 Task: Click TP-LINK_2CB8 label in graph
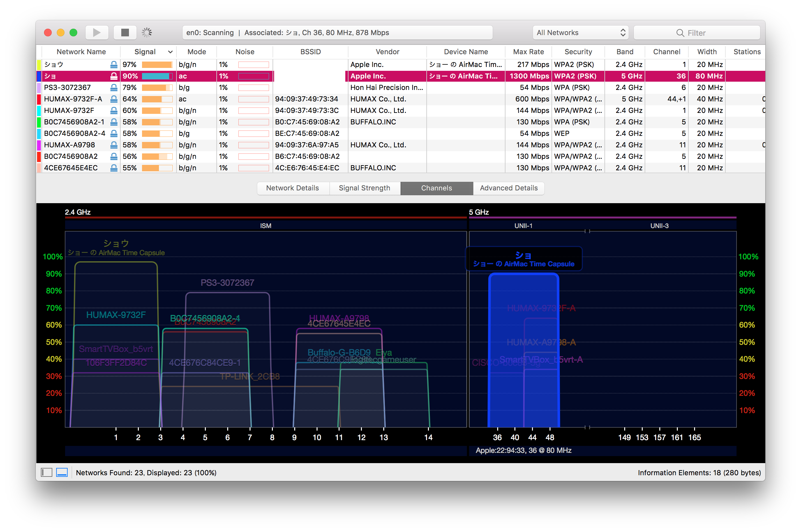[x=250, y=376]
